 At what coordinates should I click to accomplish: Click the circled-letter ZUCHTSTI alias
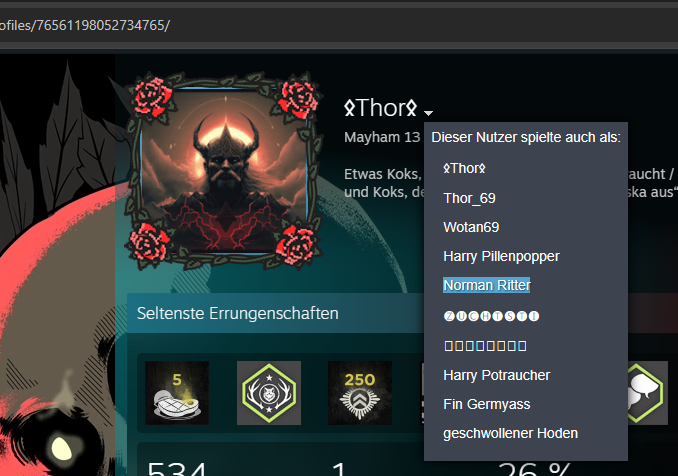point(491,316)
